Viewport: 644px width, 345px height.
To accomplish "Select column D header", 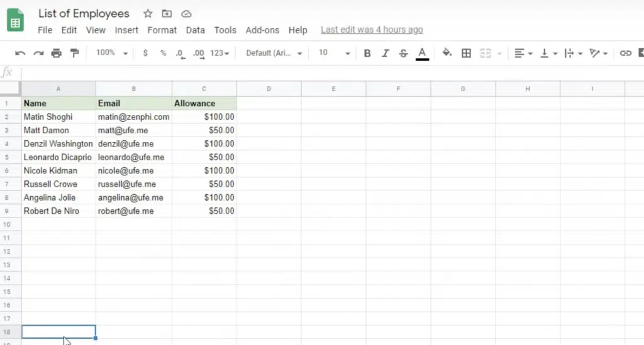I will tap(269, 89).
